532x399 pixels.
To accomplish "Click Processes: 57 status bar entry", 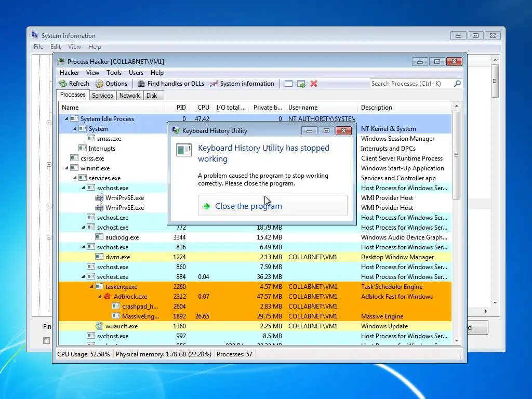I will (234, 354).
